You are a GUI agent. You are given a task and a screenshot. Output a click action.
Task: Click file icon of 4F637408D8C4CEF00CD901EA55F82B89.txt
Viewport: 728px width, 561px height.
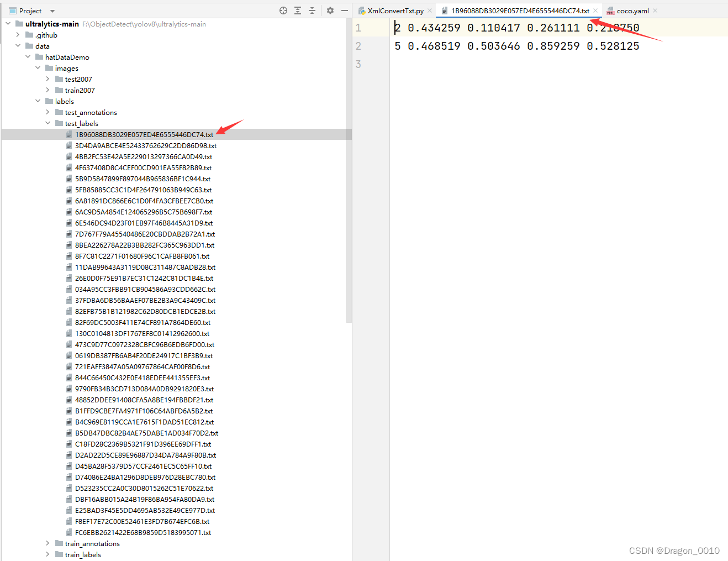(x=69, y=167)
